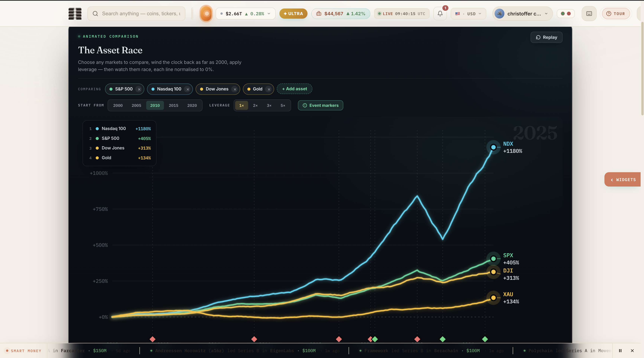Click into the Search anything field
This screenshot has width=644, height=358.
point(136,14)
